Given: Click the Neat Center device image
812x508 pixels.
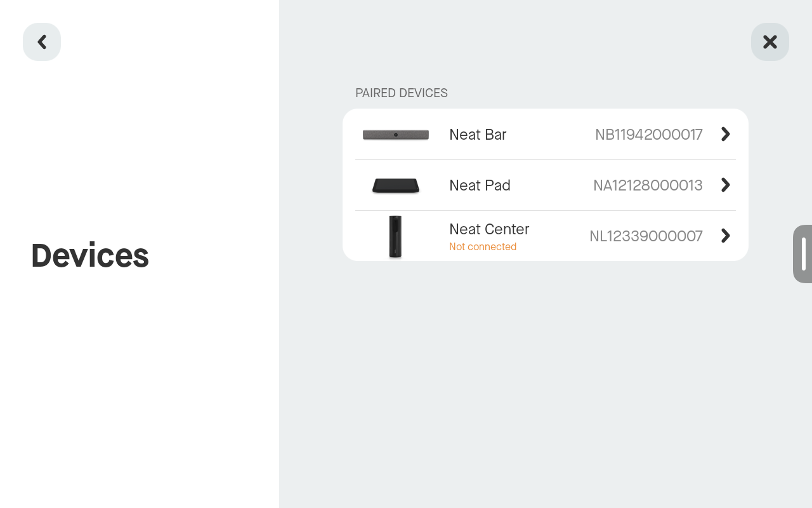Looking at the screenshot, I should (395, 236).
